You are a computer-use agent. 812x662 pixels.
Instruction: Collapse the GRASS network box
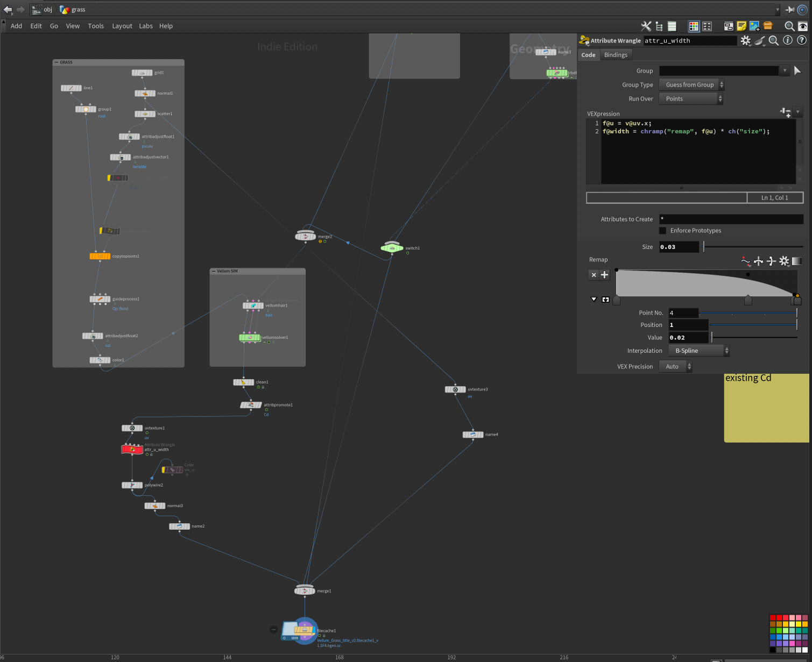(x=56, y=62)
